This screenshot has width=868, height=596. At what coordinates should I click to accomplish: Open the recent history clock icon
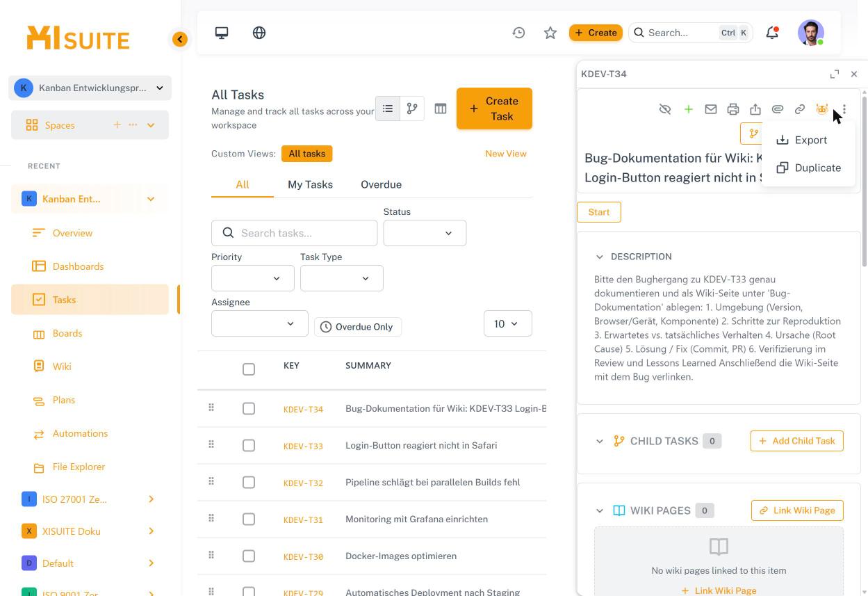518,33
